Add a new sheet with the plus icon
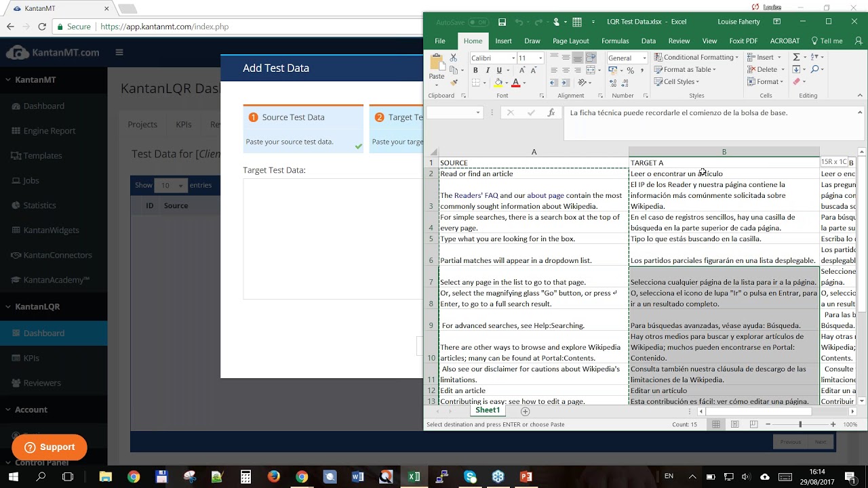Screen dimensions: 868x488 (x=525, y=411)
